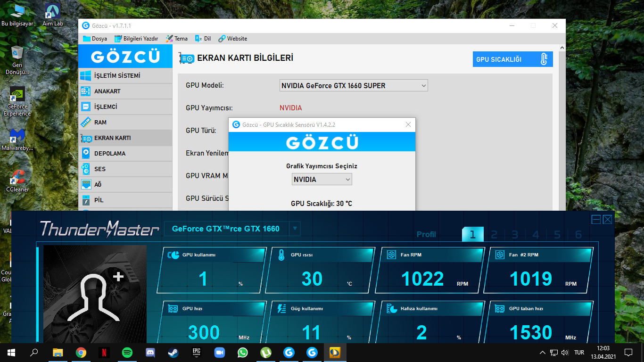Open Spotify from the taskbar

(127, 352)
